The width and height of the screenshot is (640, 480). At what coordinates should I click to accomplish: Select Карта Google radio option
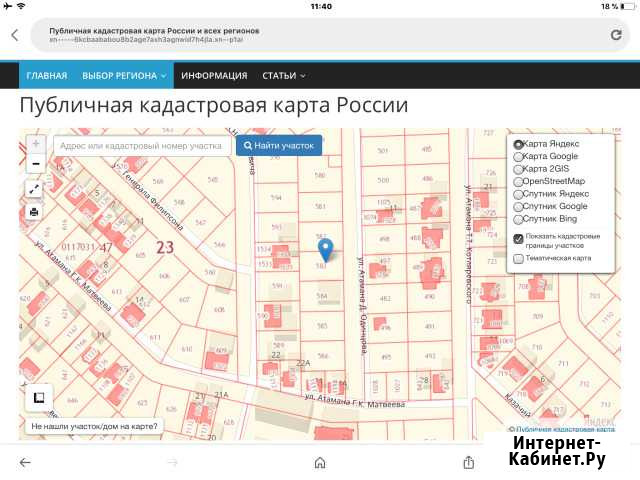click(x=518, y=157)
